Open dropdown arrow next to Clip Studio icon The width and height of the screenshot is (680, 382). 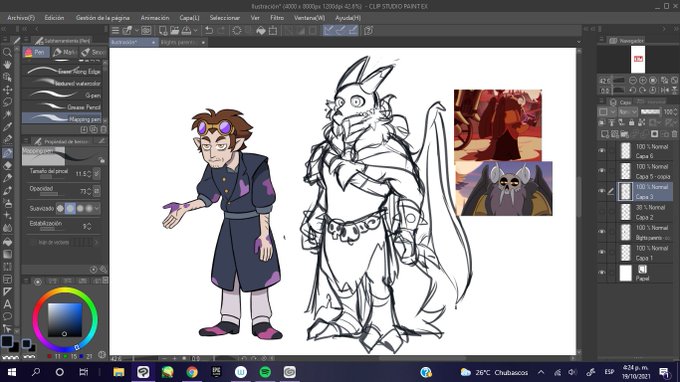click(x=137, y=30)
